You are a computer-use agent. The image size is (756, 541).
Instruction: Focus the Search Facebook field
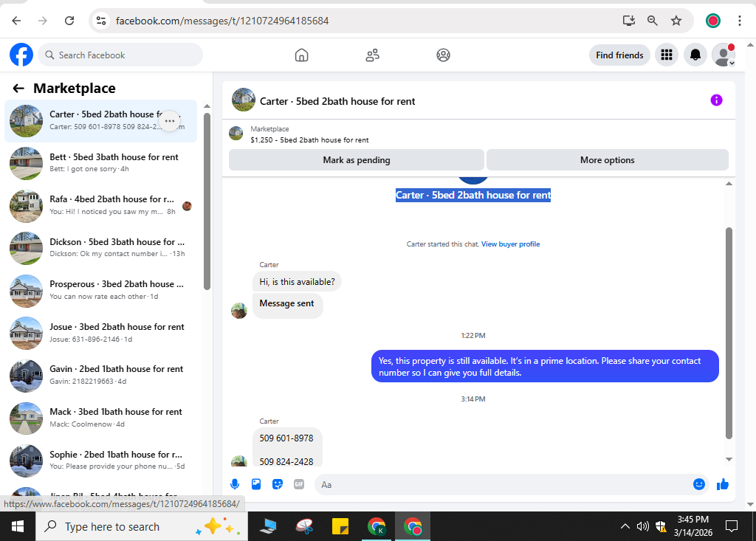[x=120, y=55]
